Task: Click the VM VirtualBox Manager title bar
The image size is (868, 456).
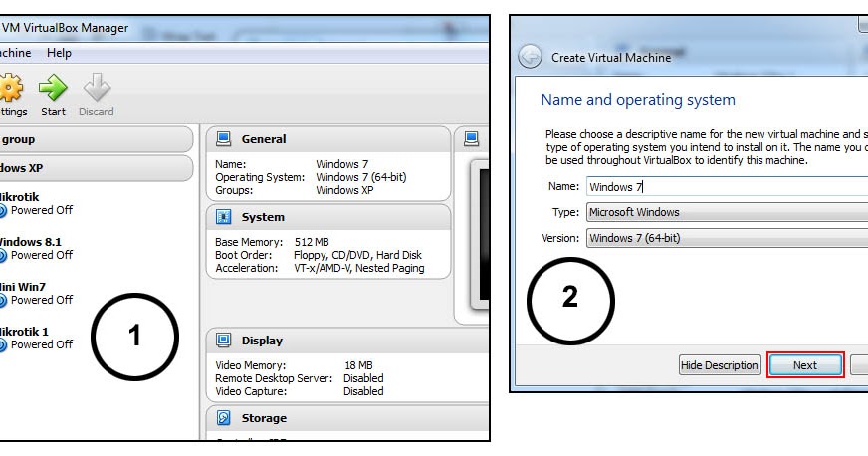Action: click(244, 28)
